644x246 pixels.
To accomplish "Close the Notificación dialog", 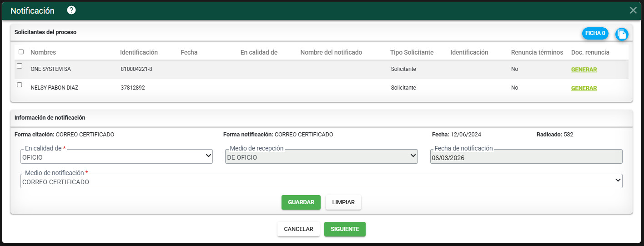I will (x=633, y=10).
